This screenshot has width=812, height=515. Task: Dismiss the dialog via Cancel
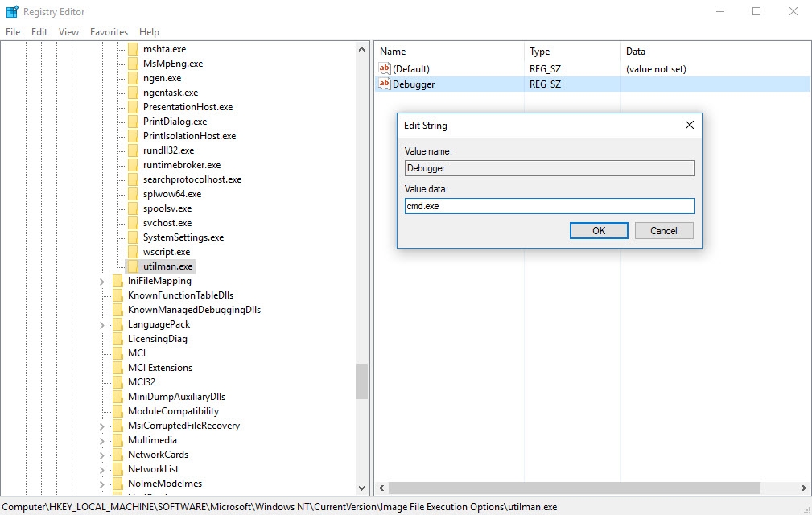tap(664, 230)
